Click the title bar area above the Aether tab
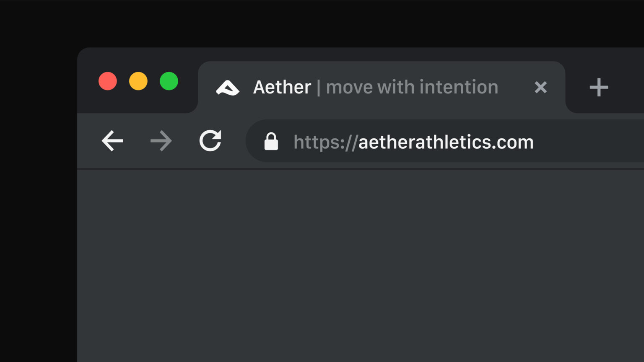This screenshot has width=644, height=362. coord(377,54)
